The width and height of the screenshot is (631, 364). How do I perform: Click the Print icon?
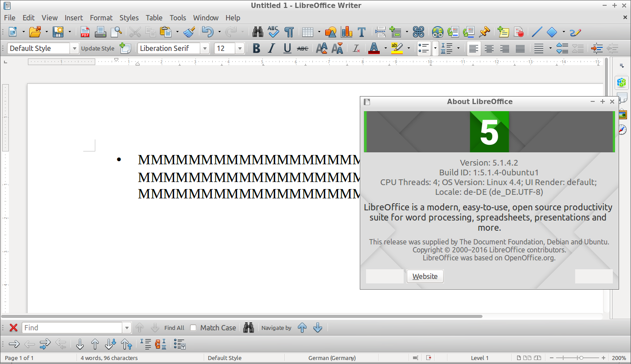(x=101, y=32)
